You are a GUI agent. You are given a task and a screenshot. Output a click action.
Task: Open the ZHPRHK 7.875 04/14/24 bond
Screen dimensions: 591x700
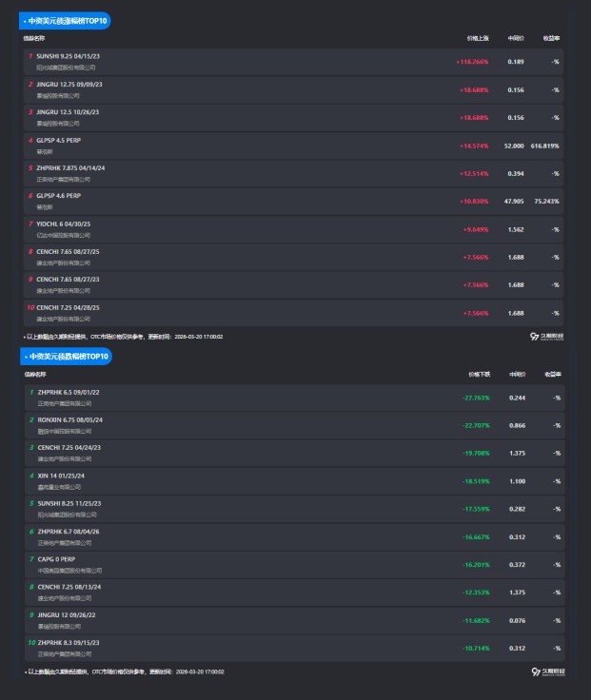[64, 167]
